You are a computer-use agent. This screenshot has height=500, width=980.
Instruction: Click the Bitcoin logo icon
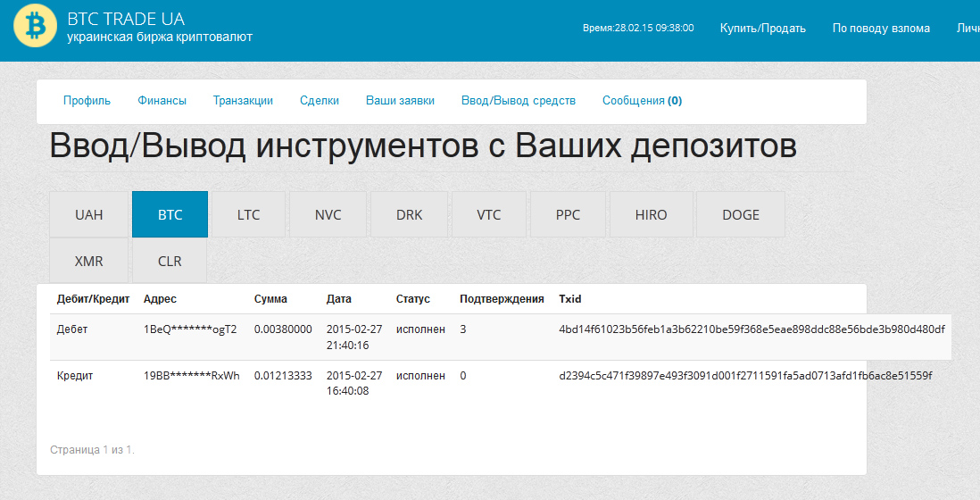click(36, 27)
